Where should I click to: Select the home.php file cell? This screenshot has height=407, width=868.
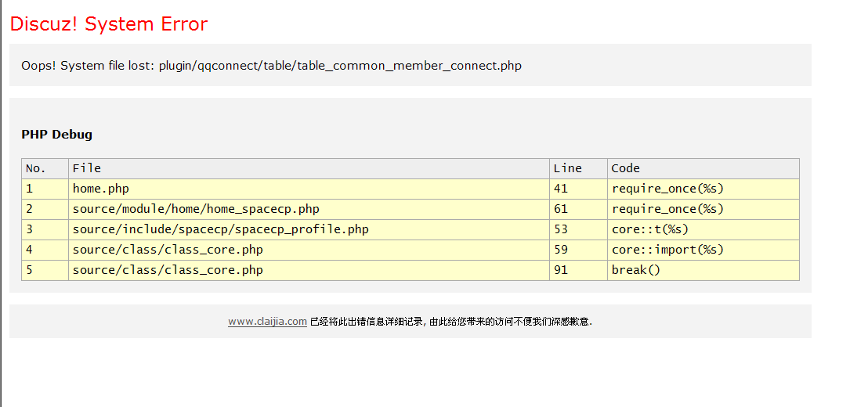tap(101, 189)
